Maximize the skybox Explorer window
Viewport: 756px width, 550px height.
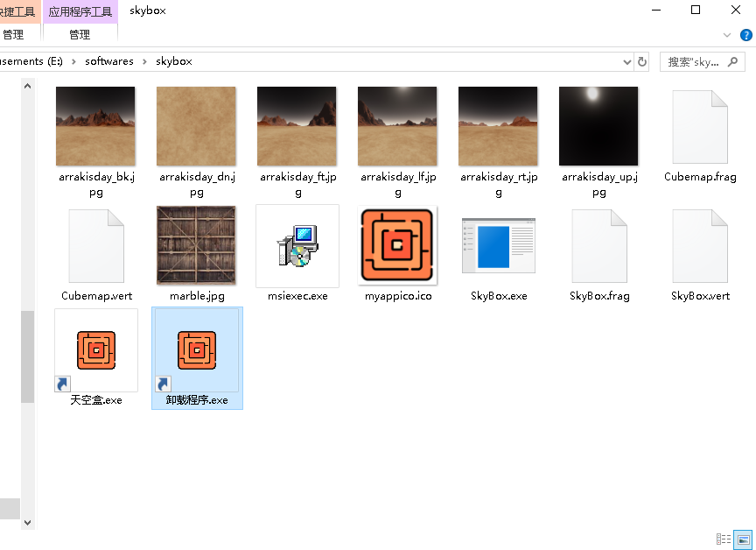point(696,11)
